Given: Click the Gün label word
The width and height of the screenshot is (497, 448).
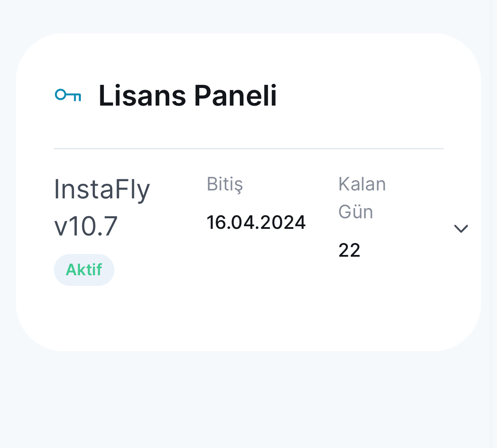Looking at the screenshot, I should point(356,212).
